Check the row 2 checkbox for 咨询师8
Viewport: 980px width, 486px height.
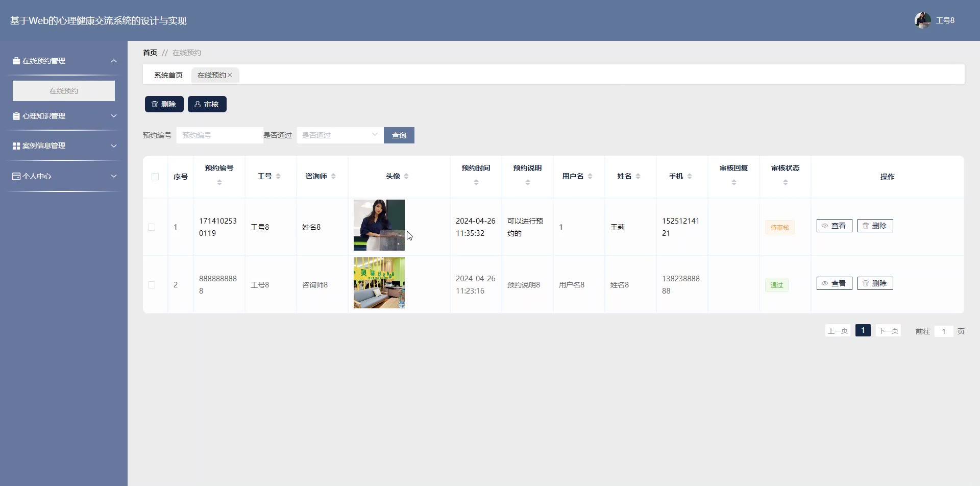(x=152, y=285)
